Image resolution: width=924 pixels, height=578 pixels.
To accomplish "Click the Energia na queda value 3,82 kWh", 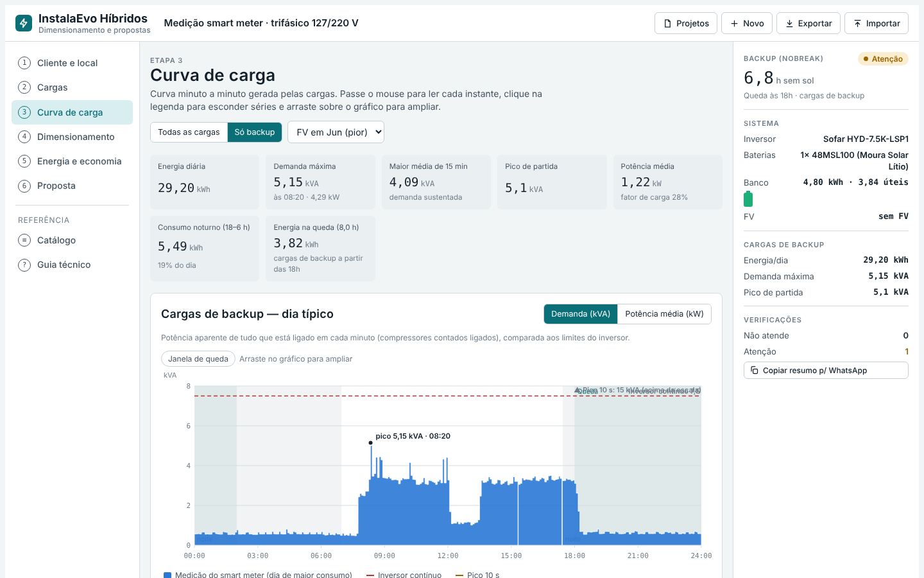I will coord(296,243).
